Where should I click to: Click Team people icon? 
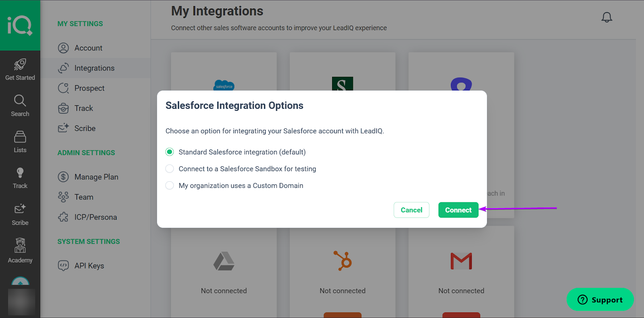click(63, 197)
